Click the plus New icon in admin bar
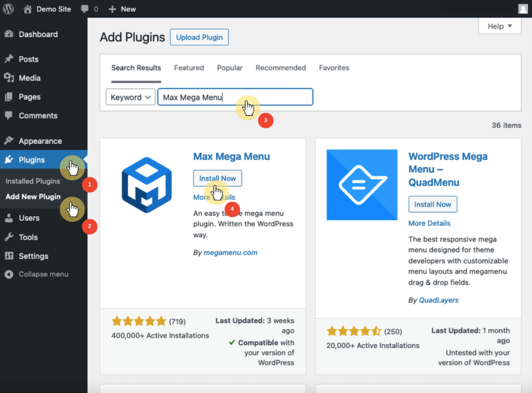Image resolution: width=532 pixels, height=393 pixels. coord(112,9)
